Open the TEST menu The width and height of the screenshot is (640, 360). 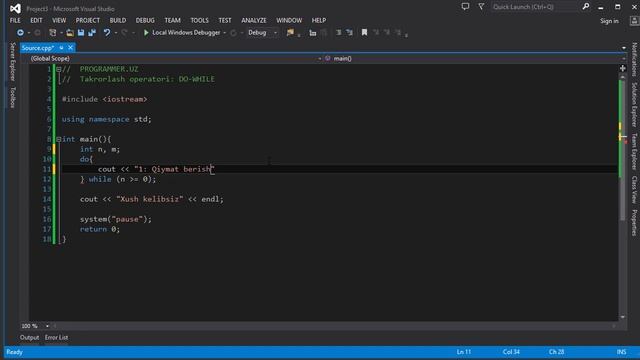pos(224,20)
